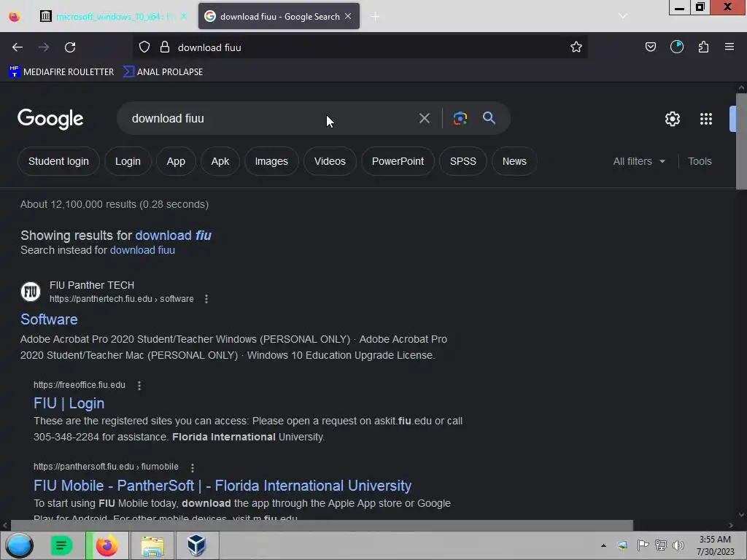This screenshot has width=747, height=560.
Task: Click the corrected 'download fiu' link
Action: 174,236
